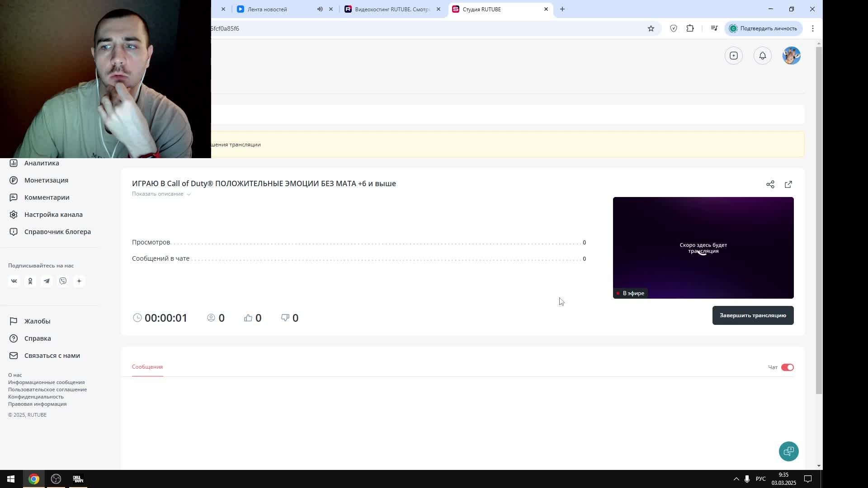868x488 pixels.
Task: Open the Chrome three-dot menu
Action: coord(813,28)
